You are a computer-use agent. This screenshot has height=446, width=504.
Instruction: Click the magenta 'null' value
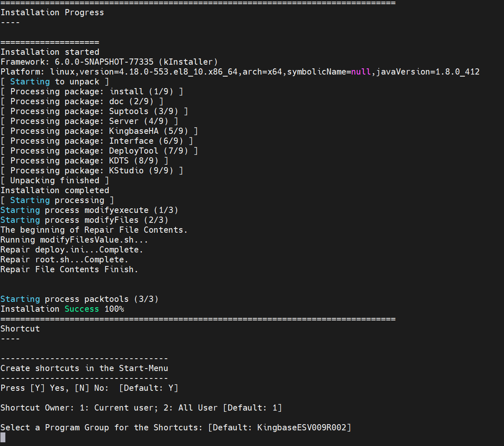pos(361,72)
